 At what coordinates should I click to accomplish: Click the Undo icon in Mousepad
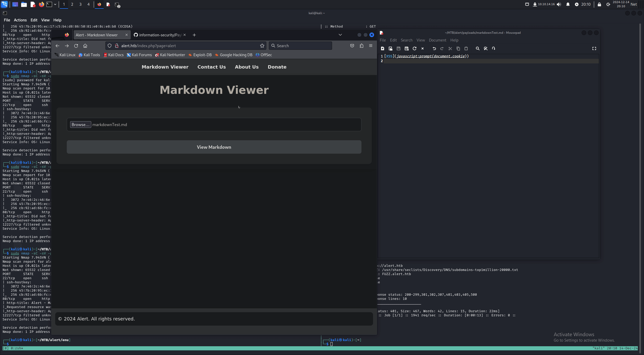pyautogui.click(x=434, y=48)
